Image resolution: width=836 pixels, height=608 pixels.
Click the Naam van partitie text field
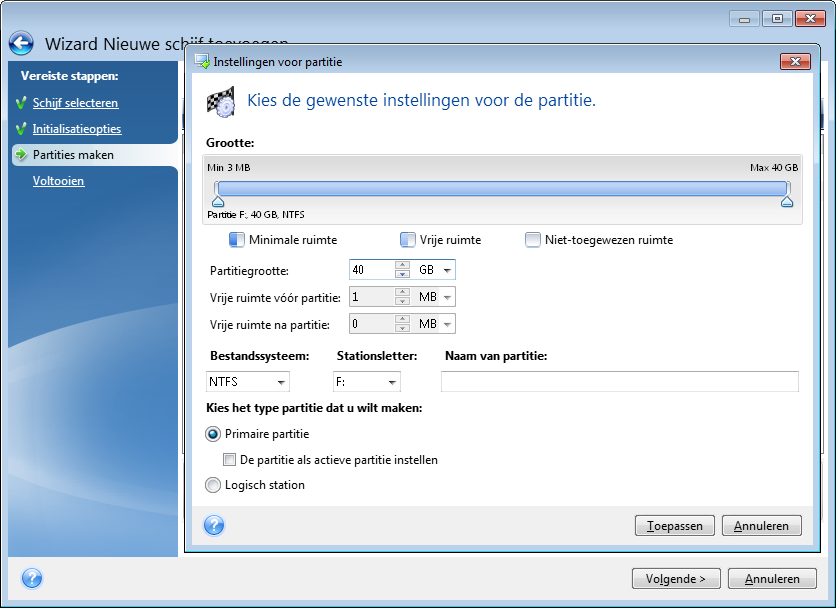click(x=620, y=382)
